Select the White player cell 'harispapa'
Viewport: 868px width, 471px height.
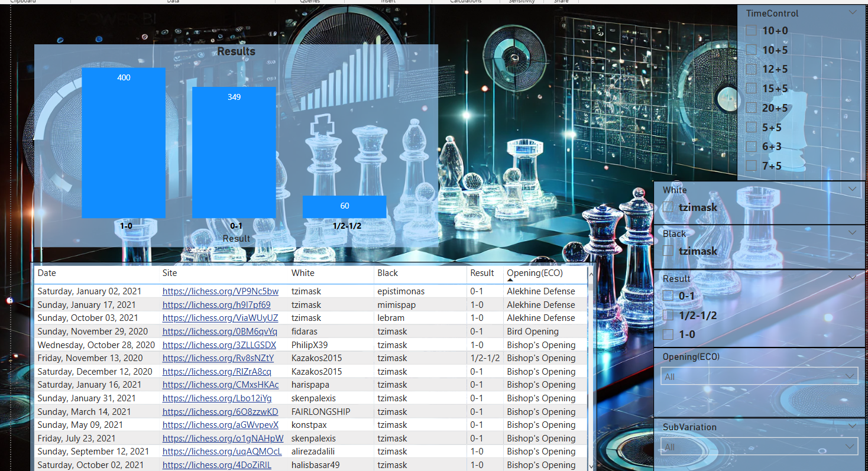point(309,385)
